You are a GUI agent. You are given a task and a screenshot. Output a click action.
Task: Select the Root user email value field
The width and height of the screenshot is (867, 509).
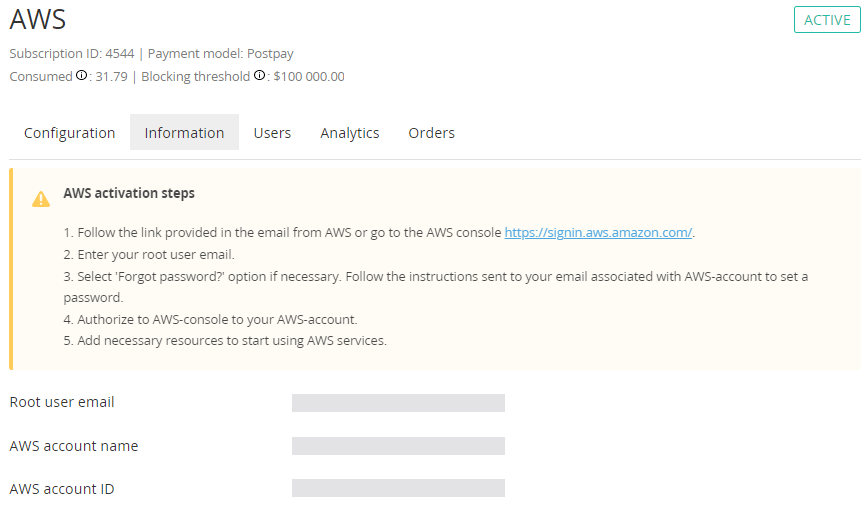click(x=398, y=403)
